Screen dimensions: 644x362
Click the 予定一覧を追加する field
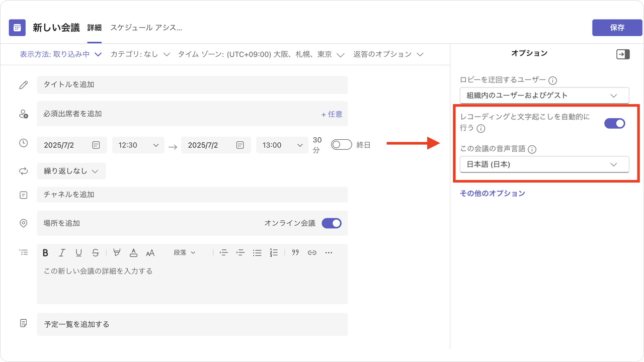point(192,324)
